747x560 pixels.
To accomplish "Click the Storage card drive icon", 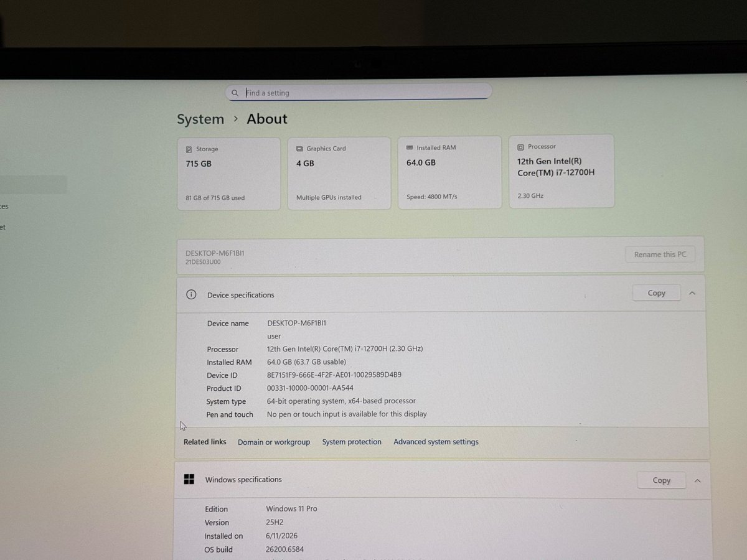I will 189,149.
